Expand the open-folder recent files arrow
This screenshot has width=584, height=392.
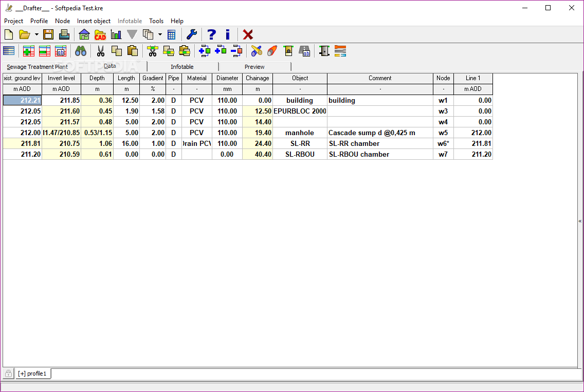(36, 34)
